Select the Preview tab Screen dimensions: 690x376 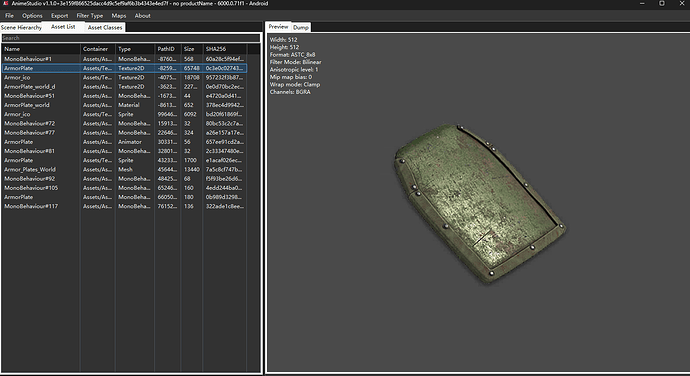point(279,27)
